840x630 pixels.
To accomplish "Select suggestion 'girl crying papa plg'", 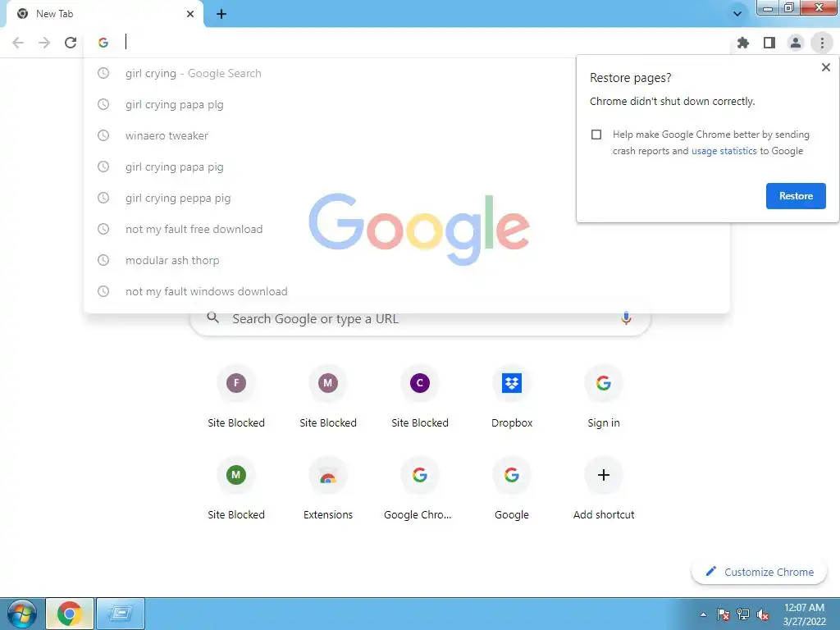I will pos(407,104).
